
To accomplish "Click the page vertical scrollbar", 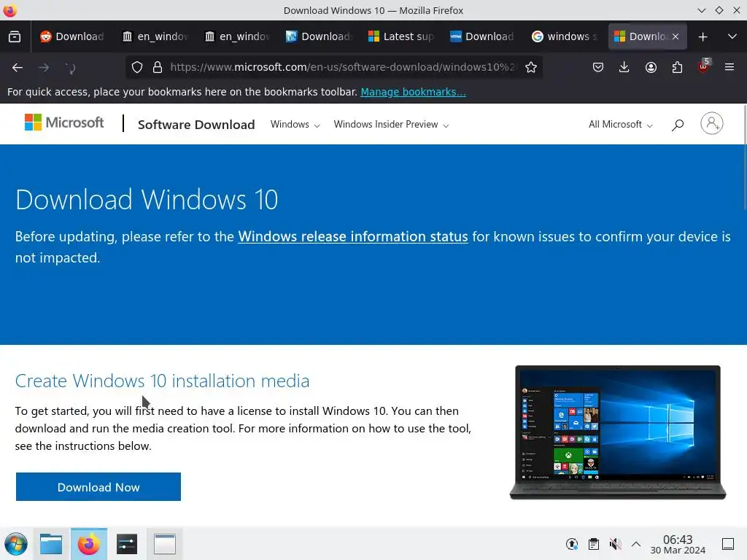I will point(744,157).
